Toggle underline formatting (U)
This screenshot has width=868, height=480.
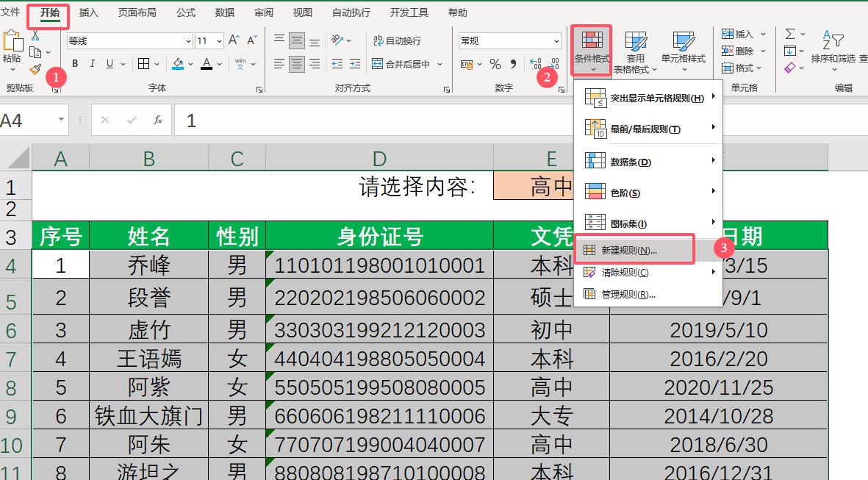click(x=110, y=64)
